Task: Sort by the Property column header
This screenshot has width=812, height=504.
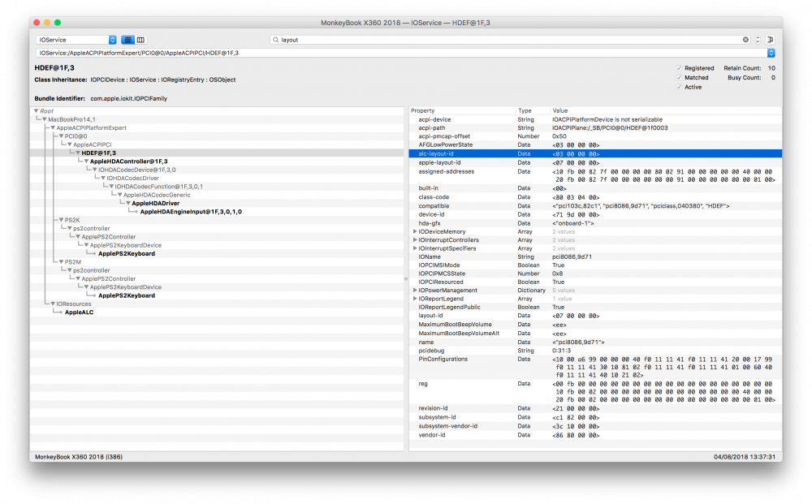Action: 462,110
